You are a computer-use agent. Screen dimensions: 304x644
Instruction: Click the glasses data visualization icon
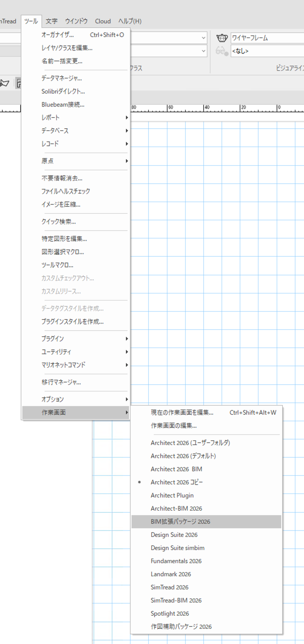point(222,51)
